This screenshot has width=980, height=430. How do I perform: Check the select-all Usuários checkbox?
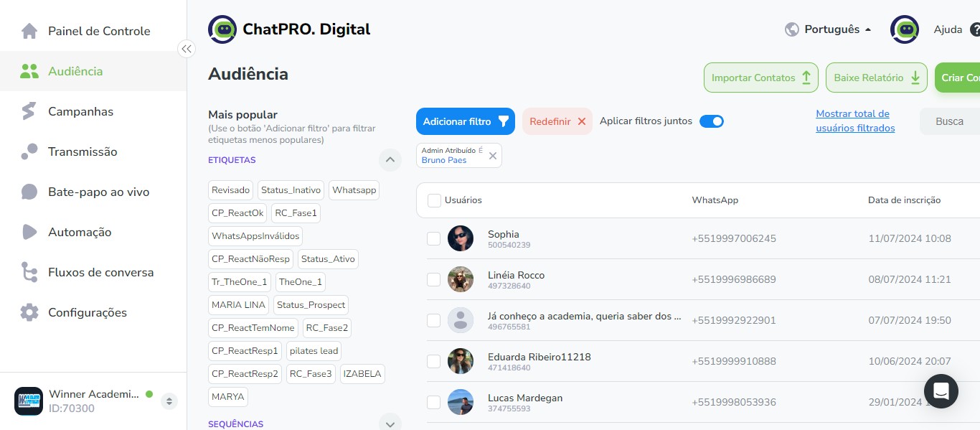click(434, 200)
